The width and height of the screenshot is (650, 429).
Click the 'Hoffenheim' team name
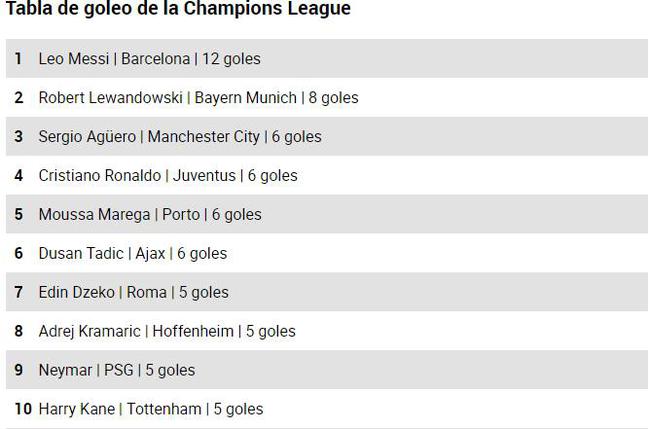[193, 331]
